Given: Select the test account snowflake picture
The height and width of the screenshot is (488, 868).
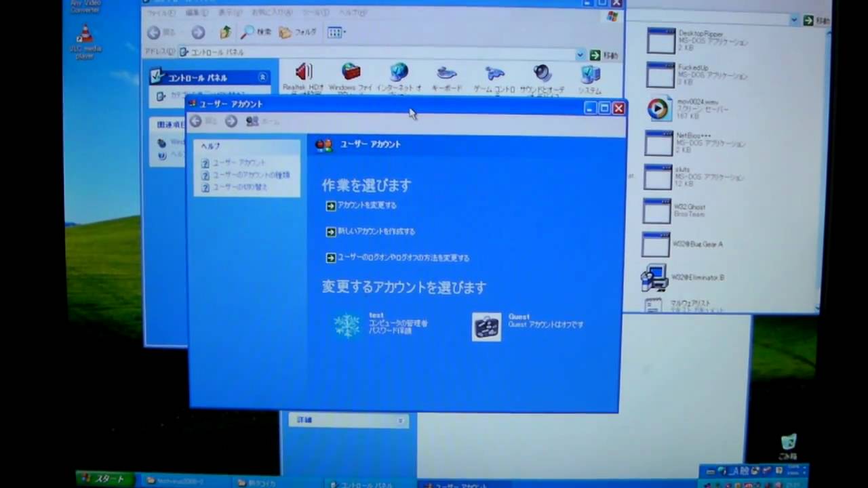Looking at the screenshot, I should coord(347,325).
